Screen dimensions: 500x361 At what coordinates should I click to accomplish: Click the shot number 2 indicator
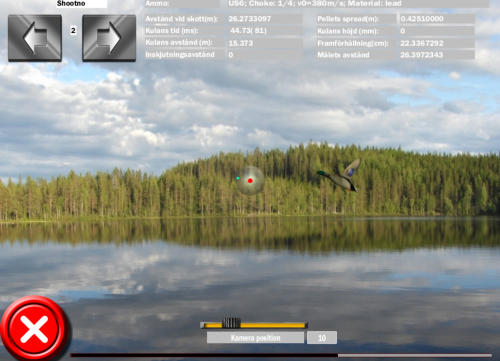tap(73, 31)
